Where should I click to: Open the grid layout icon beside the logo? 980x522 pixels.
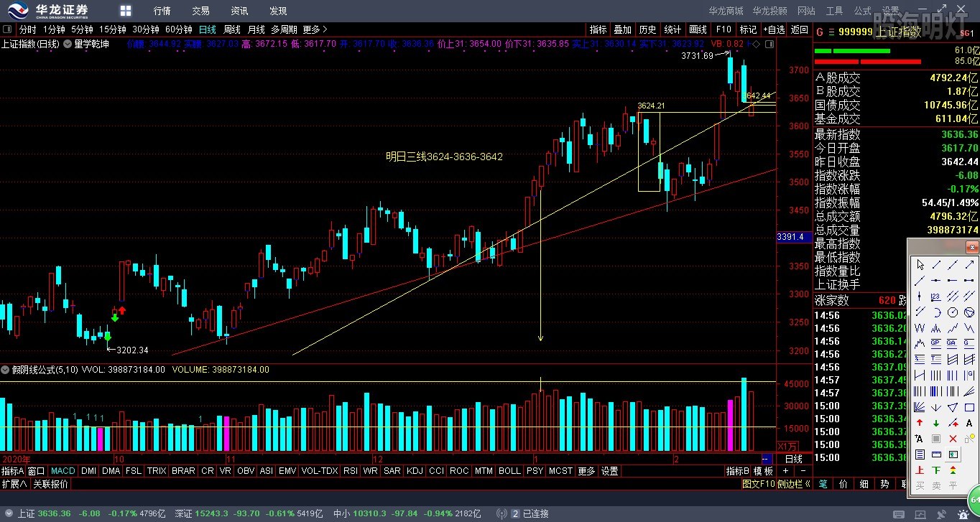[126, 11]
